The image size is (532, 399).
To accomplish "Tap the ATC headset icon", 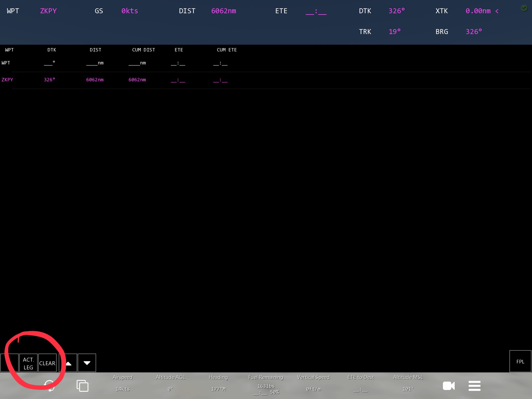I will [x=49, y=385].
